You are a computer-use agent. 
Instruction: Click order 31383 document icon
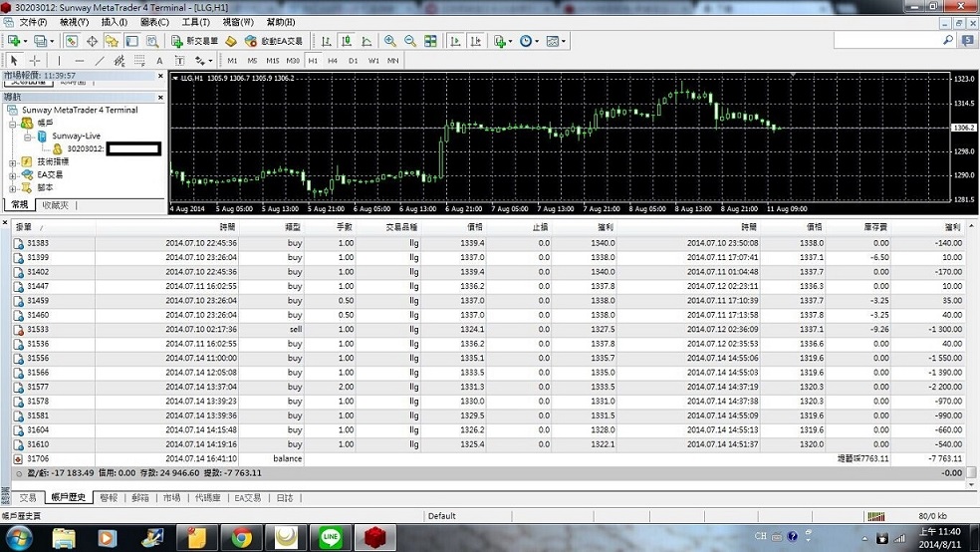point(19,243)
